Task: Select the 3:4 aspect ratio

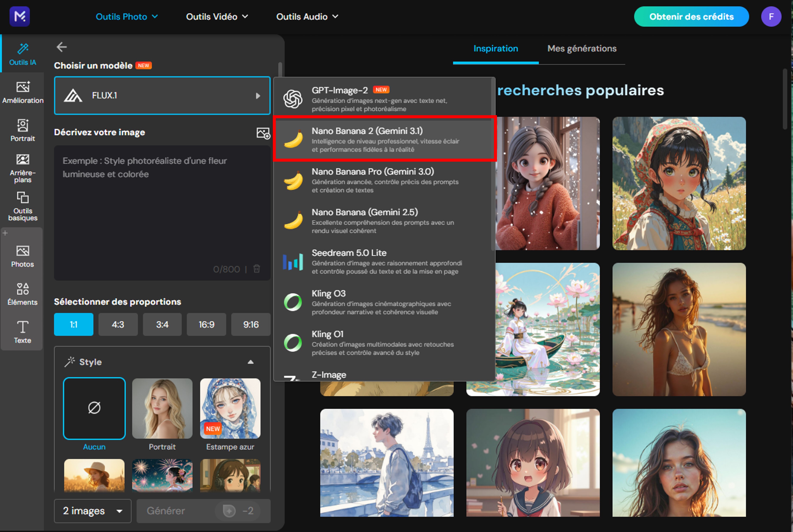Action: pos(162,324)
